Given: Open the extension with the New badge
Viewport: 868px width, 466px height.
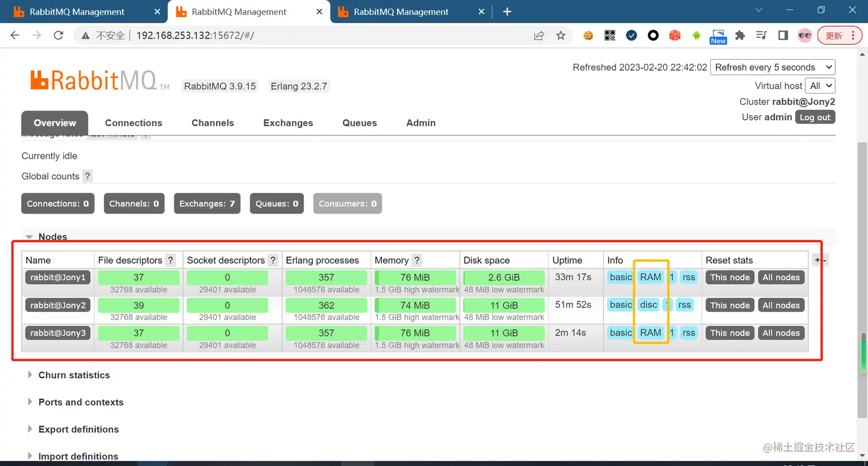Looking at the screenshot, I should tap(719, 36).
